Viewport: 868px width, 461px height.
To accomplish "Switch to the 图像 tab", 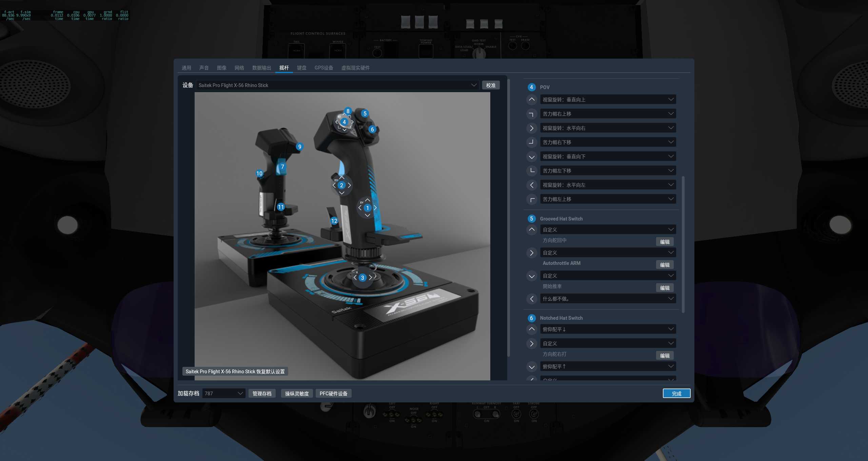I will (222, 68).
